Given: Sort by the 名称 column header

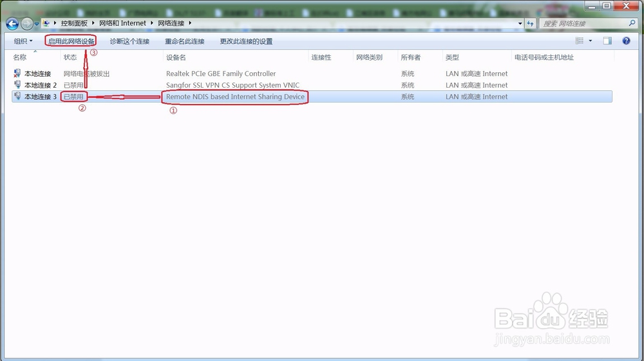Looking at the screenshot, I should (x=20, y=57).
